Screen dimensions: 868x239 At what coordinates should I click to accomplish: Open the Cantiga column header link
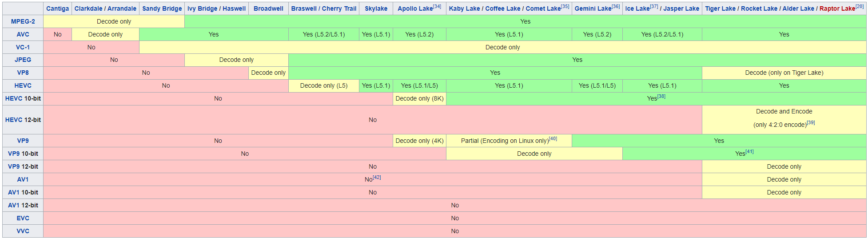tap(57, 8)
